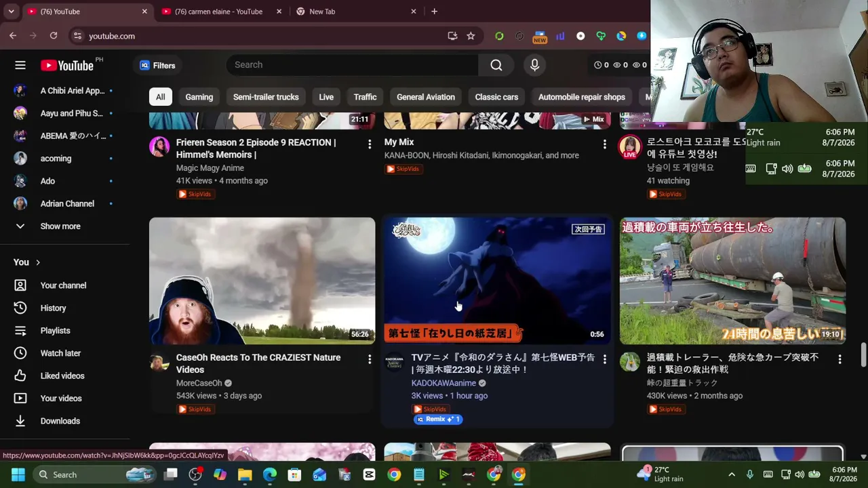
Task: Select the Semi-trailer trucks chip
Action: click(266, 97)
